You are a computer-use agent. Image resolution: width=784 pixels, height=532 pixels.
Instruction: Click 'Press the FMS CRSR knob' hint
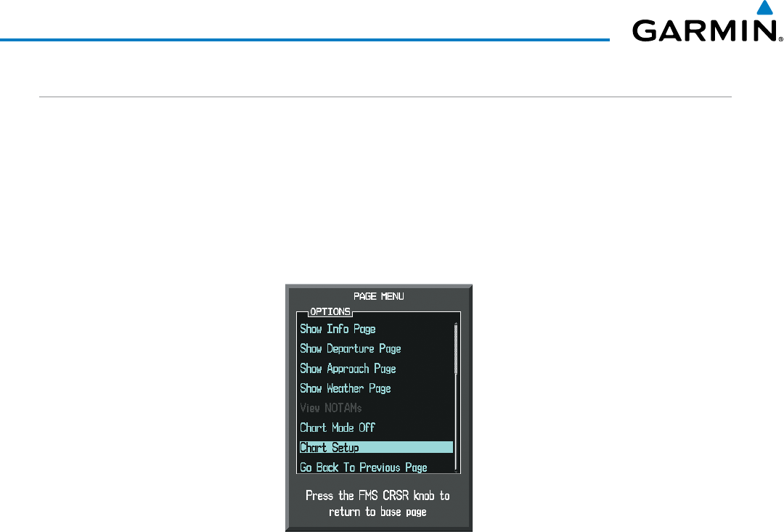pos(377,504)
